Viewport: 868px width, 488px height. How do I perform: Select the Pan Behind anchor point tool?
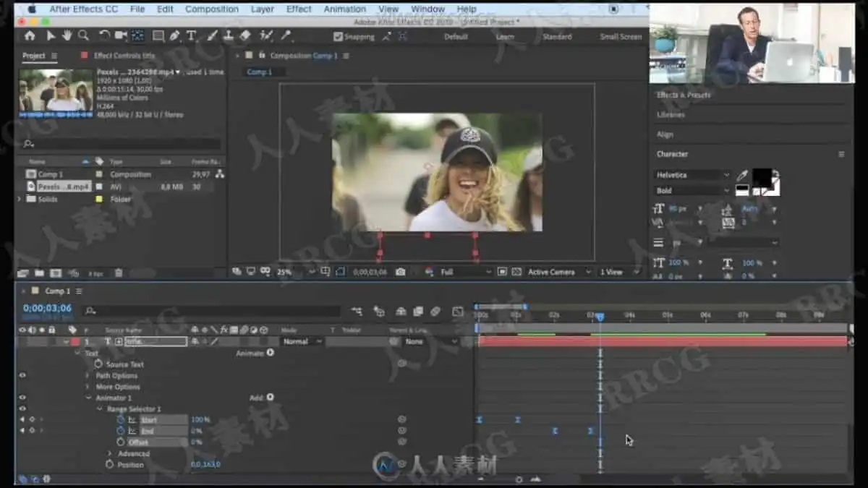tap(137, 35)
